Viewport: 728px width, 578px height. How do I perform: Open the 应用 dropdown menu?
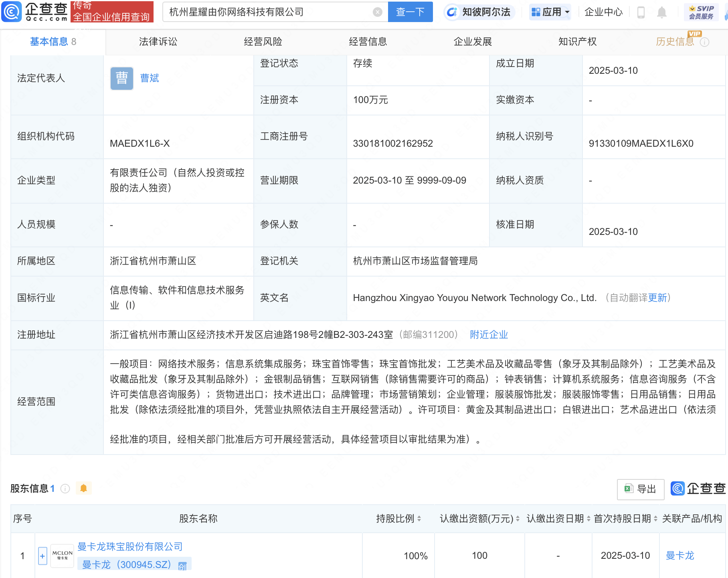pos(550,12)
